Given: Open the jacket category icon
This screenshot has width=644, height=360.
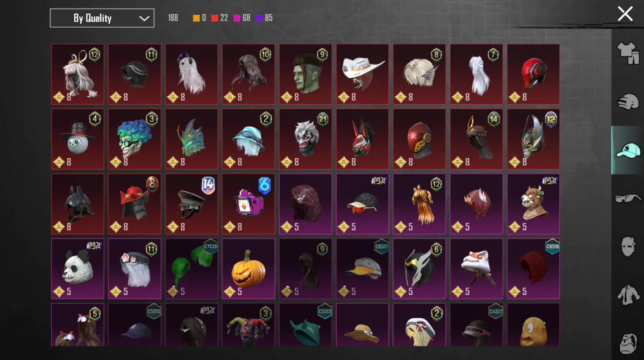Looking at the screenshot, I should point(628,295).
